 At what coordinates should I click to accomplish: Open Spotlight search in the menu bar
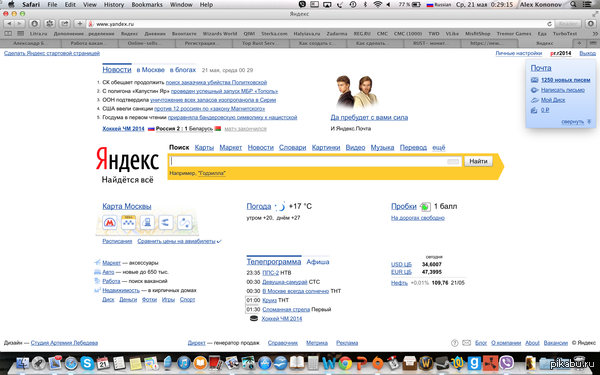click(573, 5)
